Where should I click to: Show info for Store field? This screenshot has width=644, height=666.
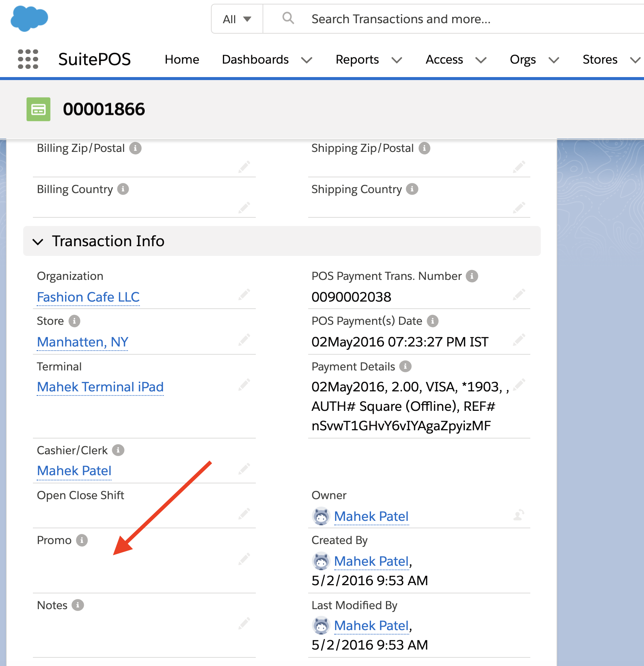click(74, 321)
